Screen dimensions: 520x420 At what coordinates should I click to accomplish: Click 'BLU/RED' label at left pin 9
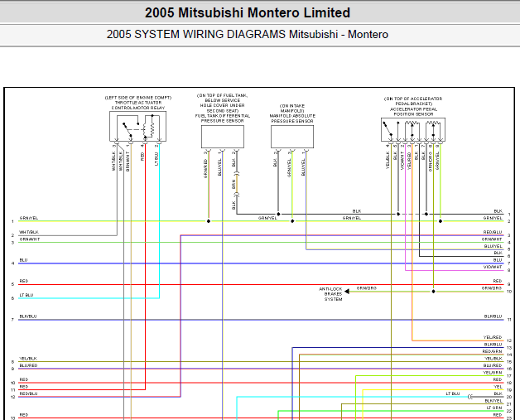coord(28,365)
